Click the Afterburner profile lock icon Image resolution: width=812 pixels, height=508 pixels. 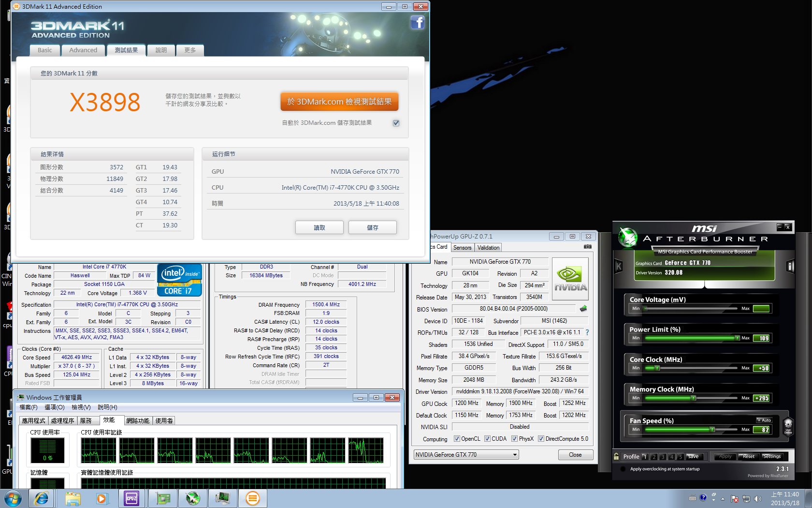pos(616,456)
